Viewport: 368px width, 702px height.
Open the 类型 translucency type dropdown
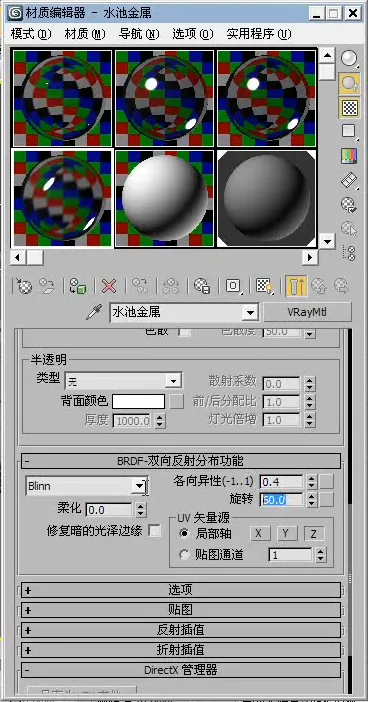[x=124, y=381]
